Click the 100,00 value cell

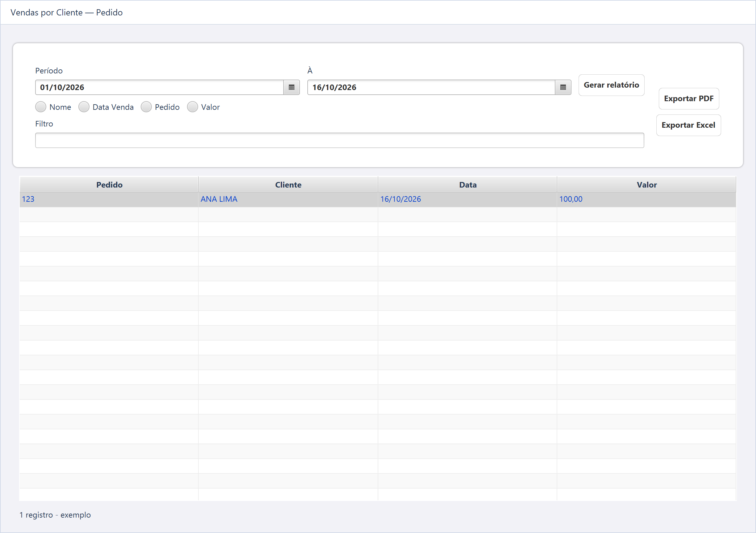click(646, 199)
